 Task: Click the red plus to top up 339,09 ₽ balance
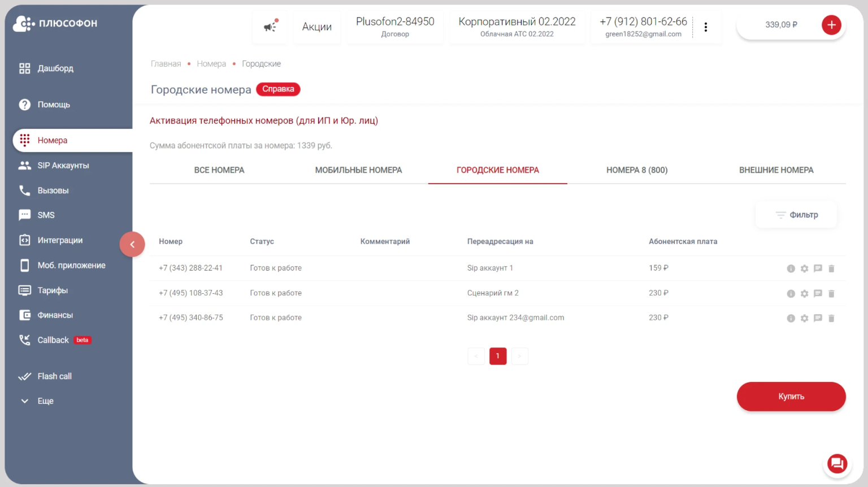point(831,24)
